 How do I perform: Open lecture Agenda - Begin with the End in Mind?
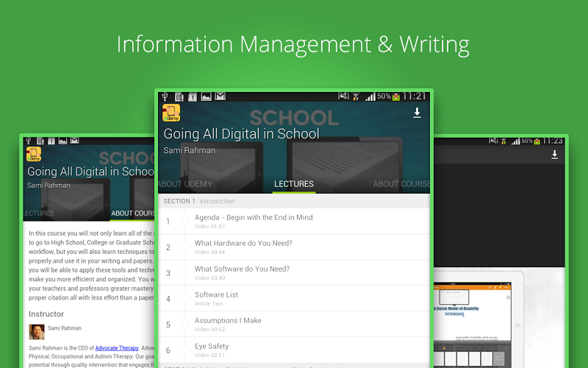[x=294, y=222]
